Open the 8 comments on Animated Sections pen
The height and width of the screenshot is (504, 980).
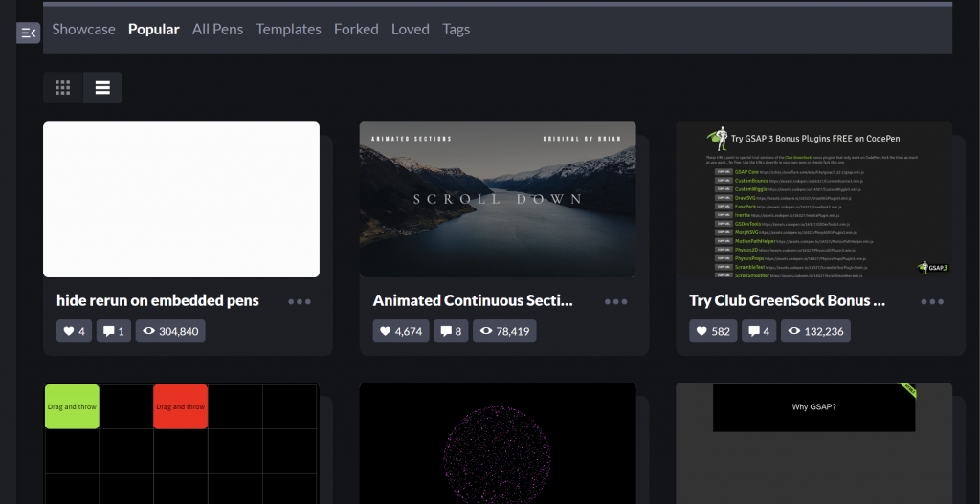(x=451, y=331)
